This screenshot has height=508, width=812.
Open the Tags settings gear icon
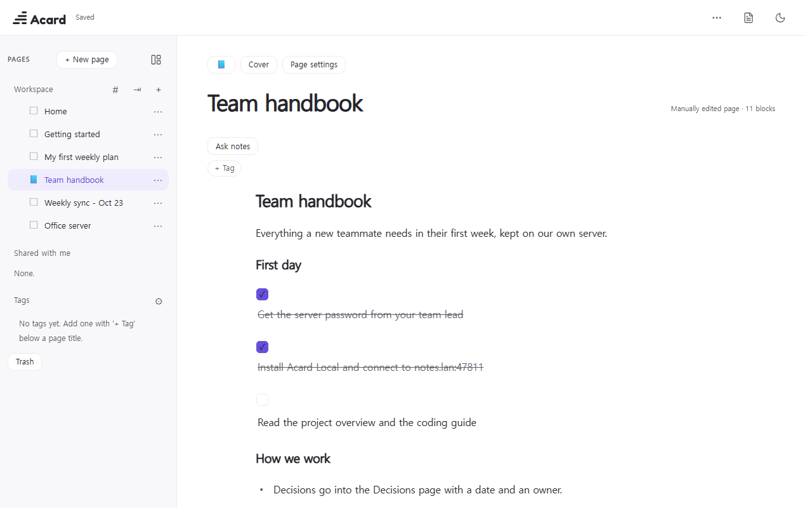click(x=159, y=301)
